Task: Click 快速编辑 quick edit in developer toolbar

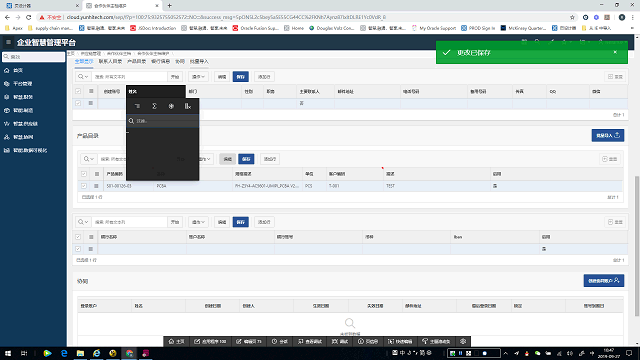Action: (x=400, y=341)
